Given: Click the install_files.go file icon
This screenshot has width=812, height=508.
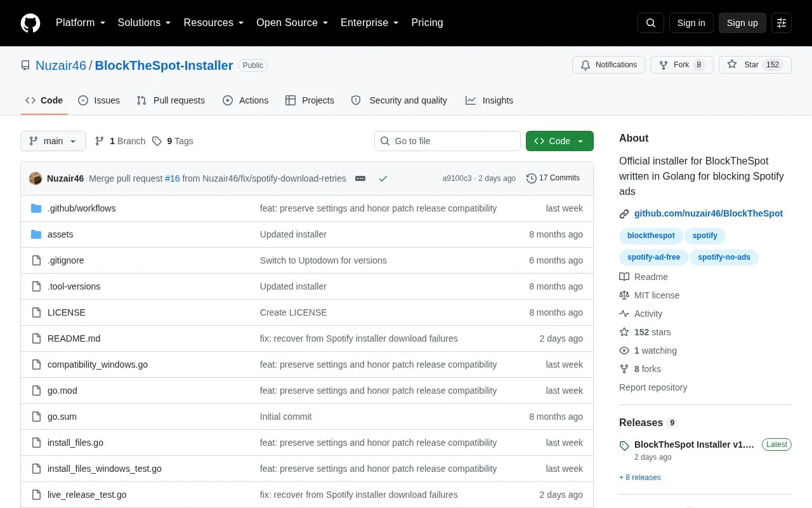Looking at the screenshot, I should click(36, 443).
